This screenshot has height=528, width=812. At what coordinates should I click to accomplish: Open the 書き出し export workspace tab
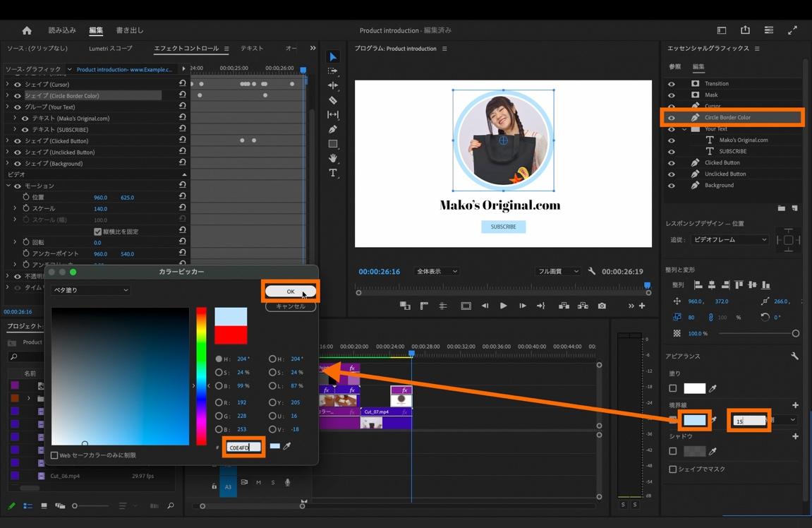pos(129,30)
